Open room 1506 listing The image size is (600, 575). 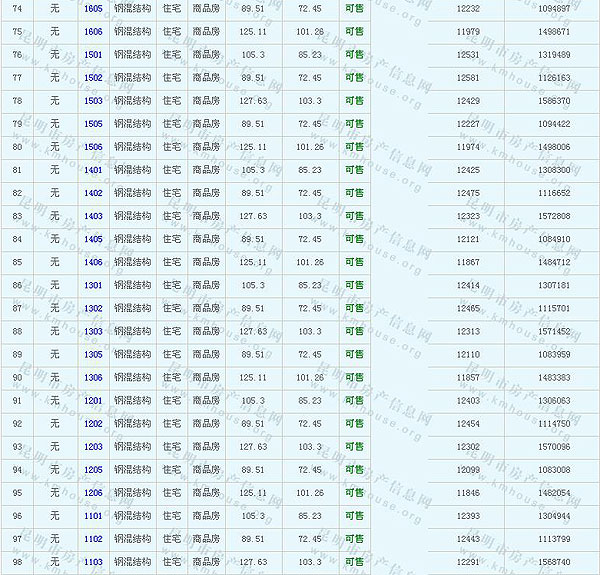[93, 147]
